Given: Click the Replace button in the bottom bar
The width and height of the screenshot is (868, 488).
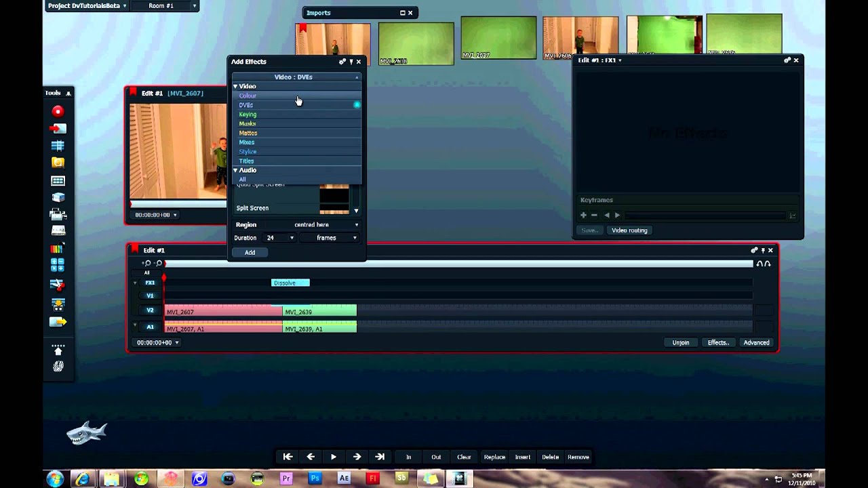Looking at the screenshot, I should tap(494, 457).
